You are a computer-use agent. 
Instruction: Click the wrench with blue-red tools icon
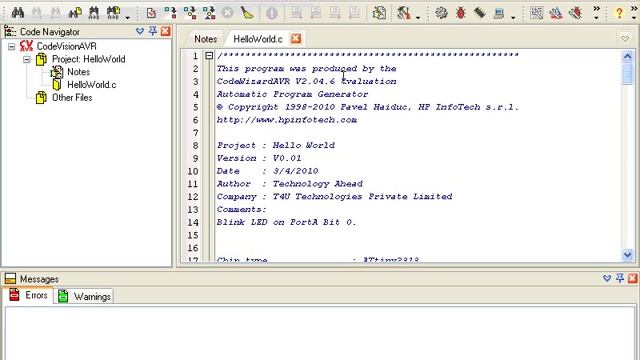tap(556, 13)
